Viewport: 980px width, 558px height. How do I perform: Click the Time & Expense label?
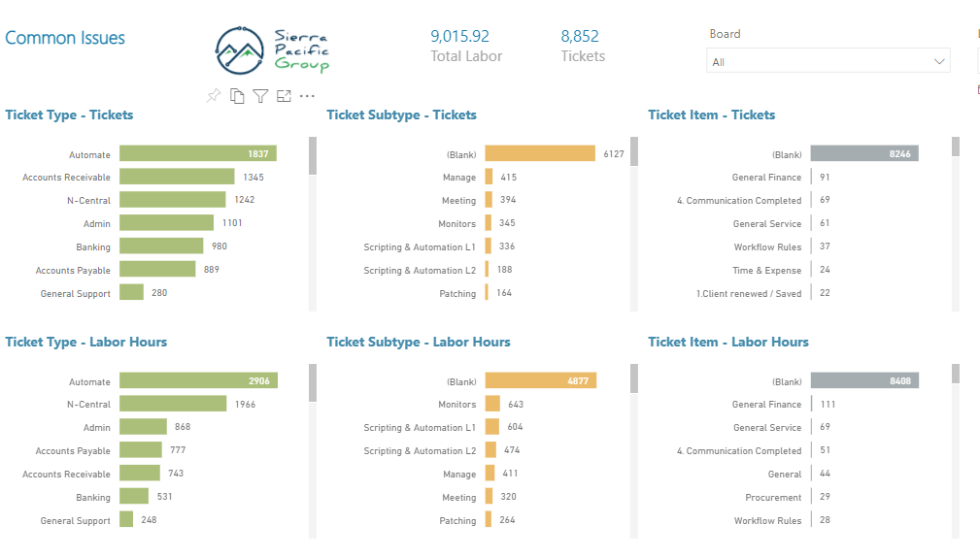[767, 270]
